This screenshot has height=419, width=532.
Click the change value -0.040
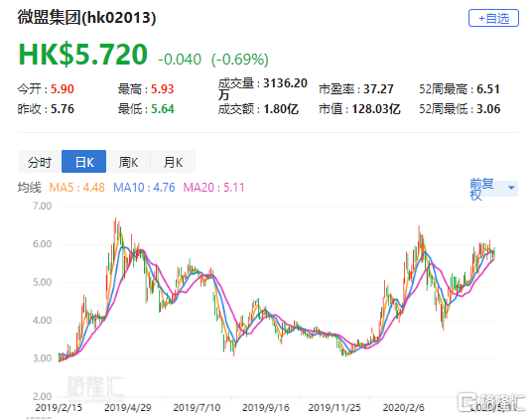click(x=180, y=60)
